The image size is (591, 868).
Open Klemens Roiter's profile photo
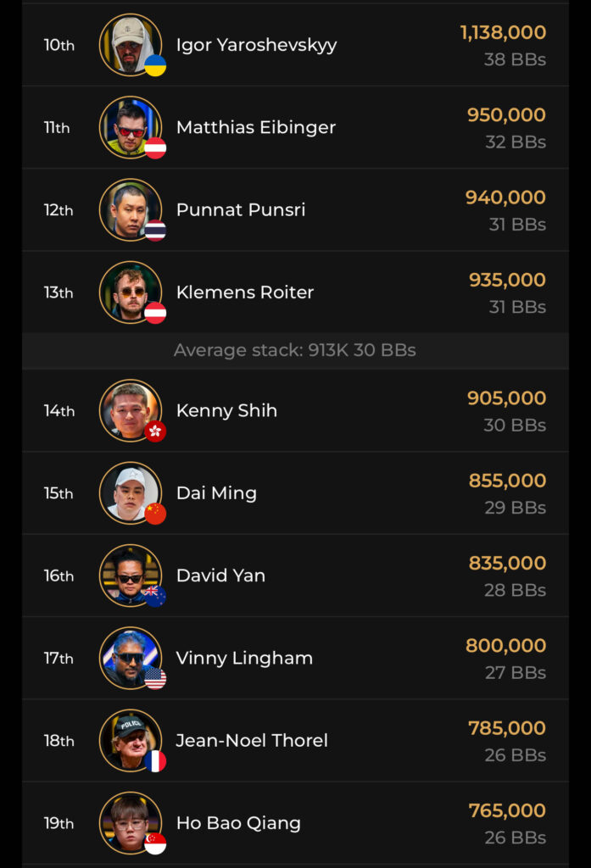[130, 292]
